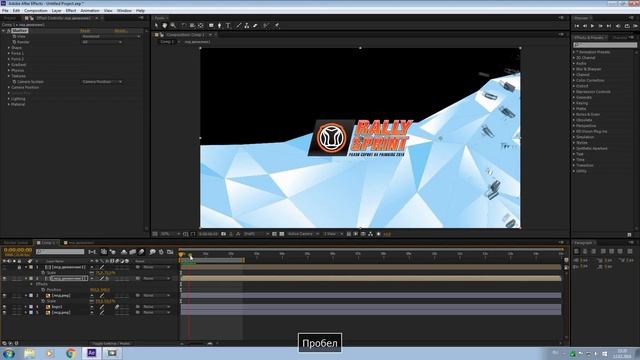Open the Composition menu
Viewport: 640px width, 360px height.
(x=36, y=11)
